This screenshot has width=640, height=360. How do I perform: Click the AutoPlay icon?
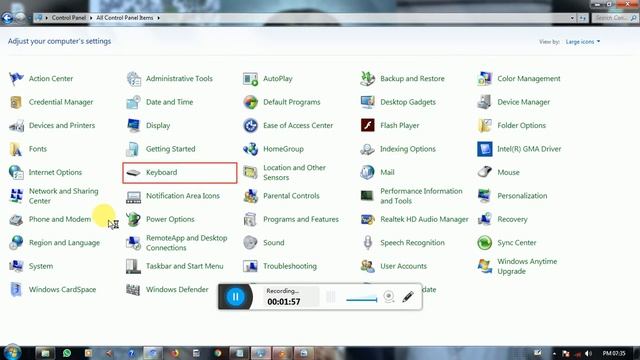click(x=250, y=78)
